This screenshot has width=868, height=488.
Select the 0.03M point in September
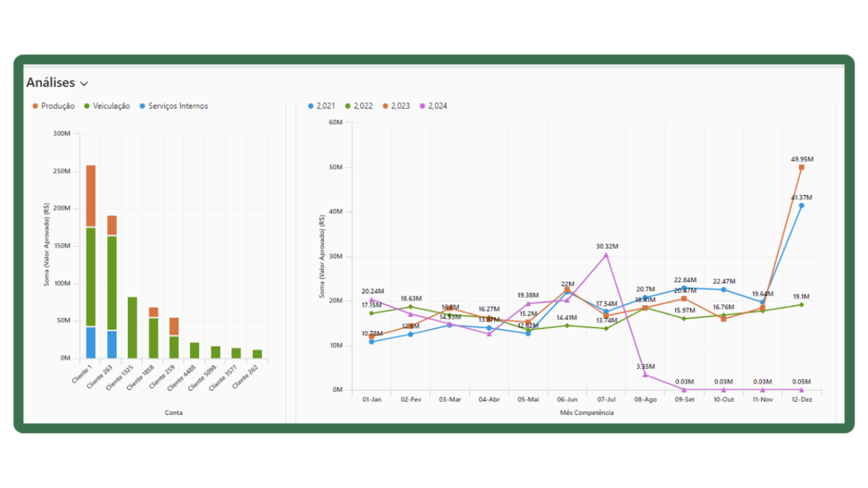[x=684, y=389]
